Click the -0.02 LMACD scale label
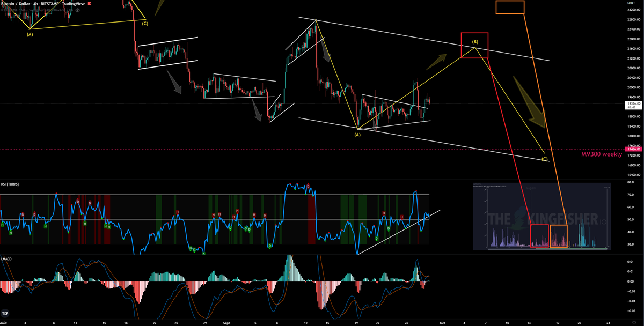 click(x=632, y=311)
